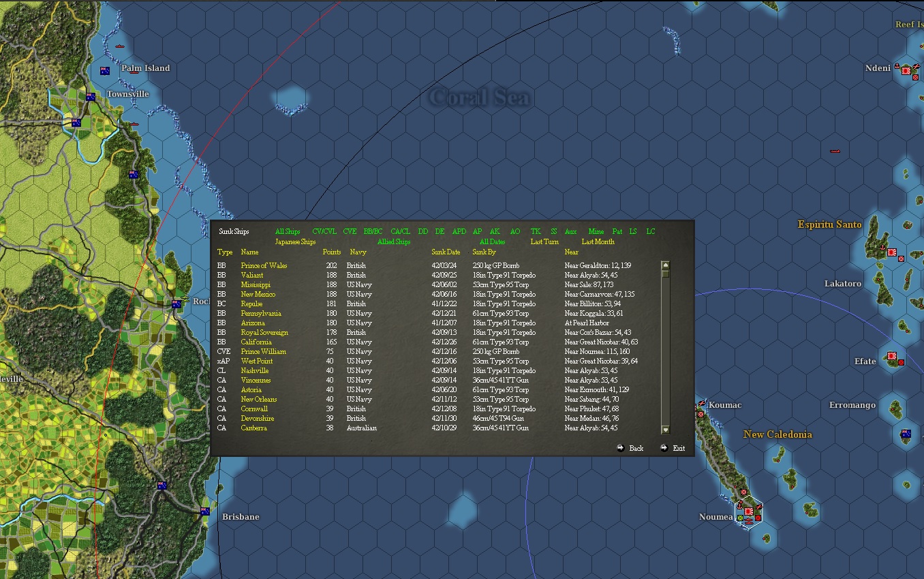Open ship details for Repulse
Screen dimensions: 924x579
click(251, 303)
